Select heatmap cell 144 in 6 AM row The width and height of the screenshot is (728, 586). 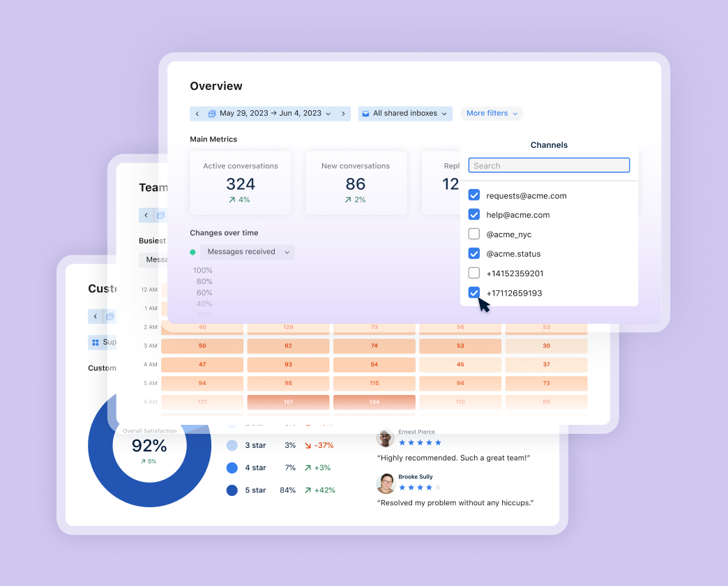pyautogui.click(x=374, y=402)
